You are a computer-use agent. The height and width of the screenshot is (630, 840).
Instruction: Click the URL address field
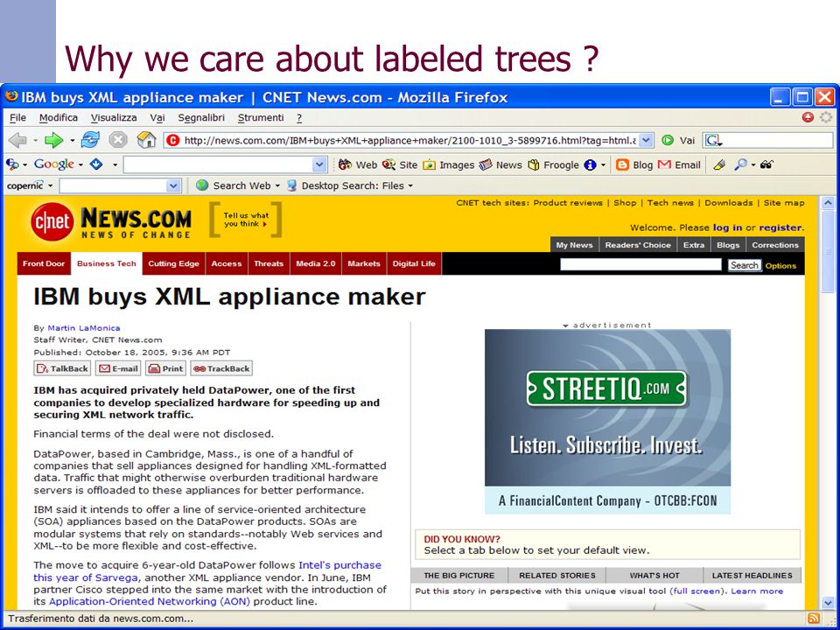(402, 140)
